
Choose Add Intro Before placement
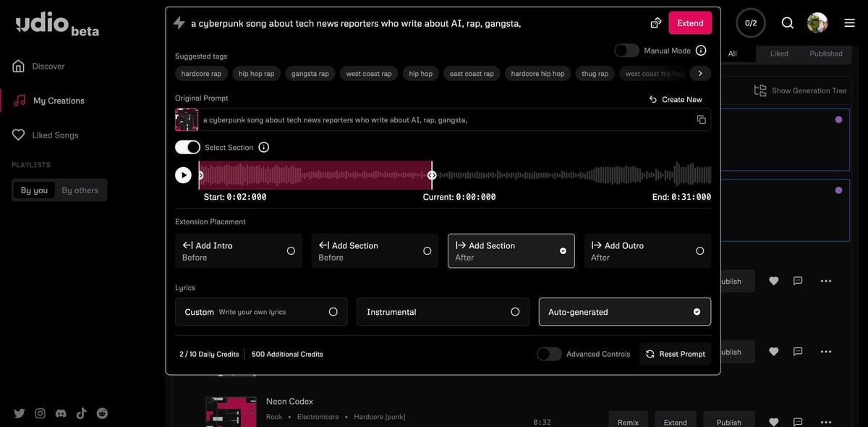pyautogui.click(x=239, y=250)
